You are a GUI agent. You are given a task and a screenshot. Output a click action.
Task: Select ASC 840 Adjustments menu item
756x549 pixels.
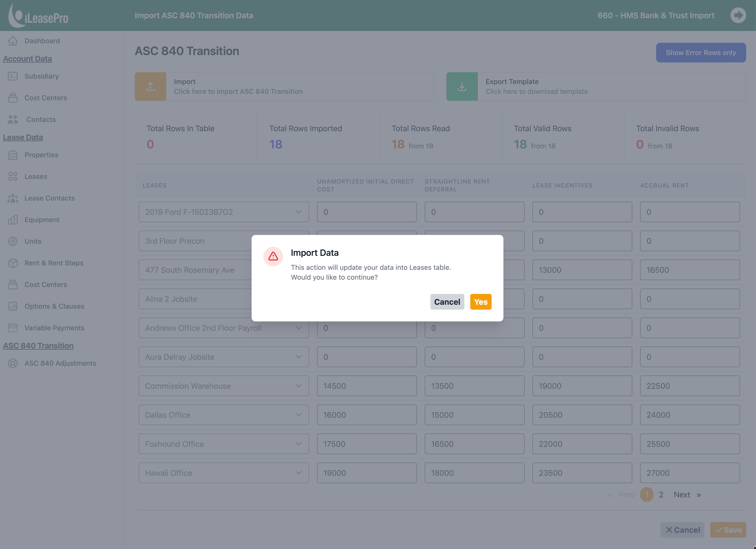pos(60,363)
